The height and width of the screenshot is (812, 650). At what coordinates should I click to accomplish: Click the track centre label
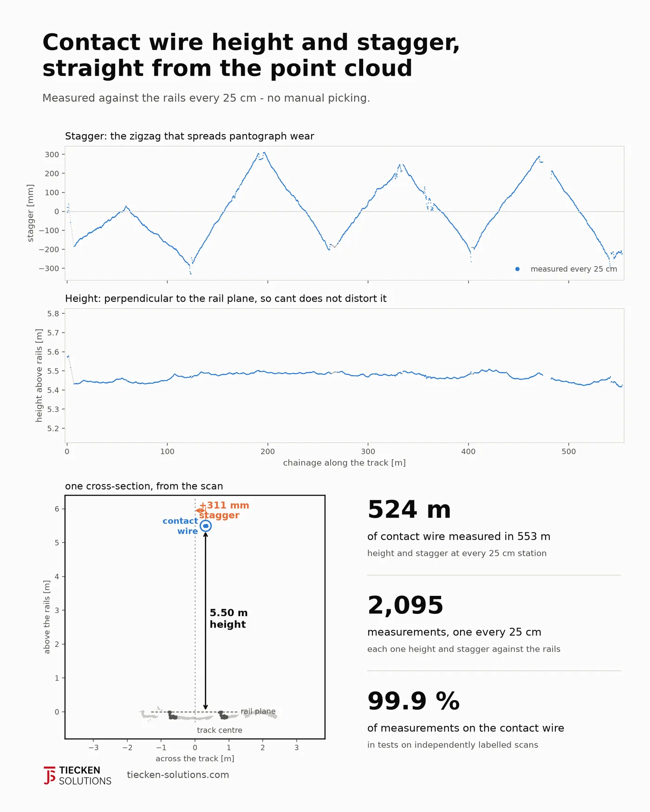220,730
